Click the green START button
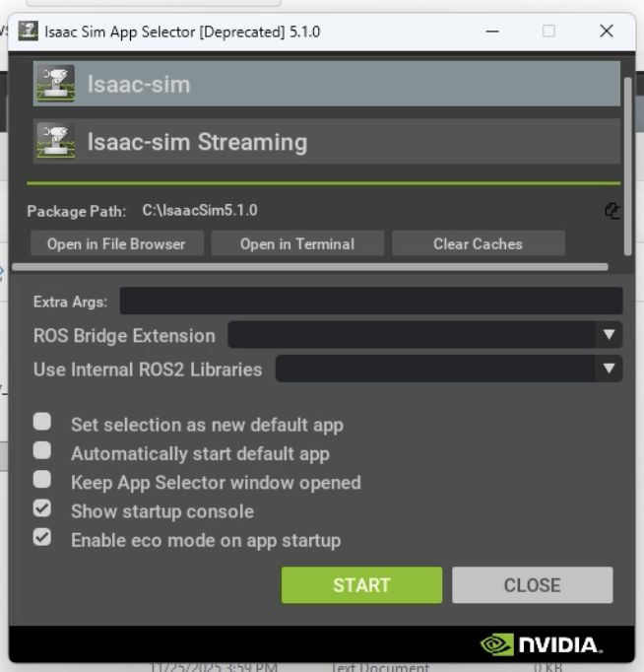This screenshot has width=644, height=672. pos(361,585)
